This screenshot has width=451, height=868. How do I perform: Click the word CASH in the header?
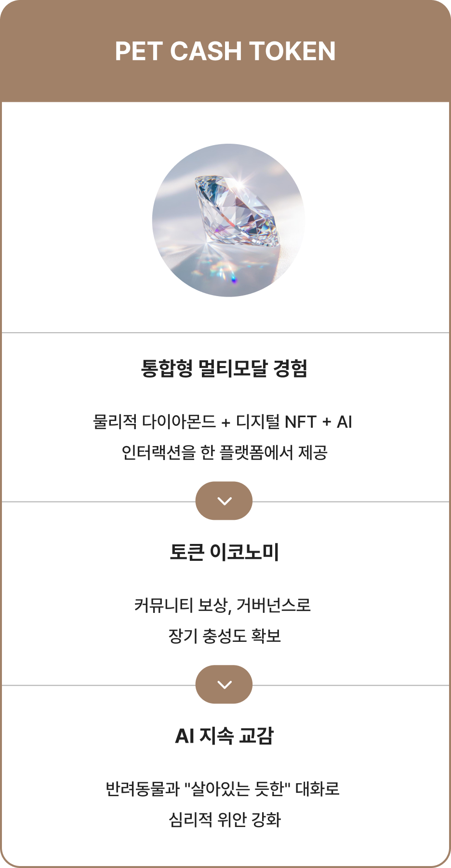(206, 51)
